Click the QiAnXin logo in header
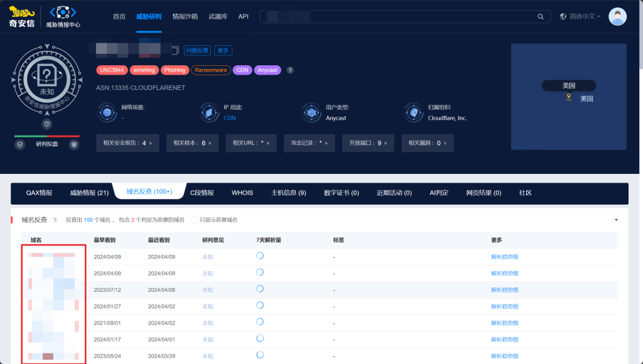This screenshot has height=364, width=643. point(22,17)
